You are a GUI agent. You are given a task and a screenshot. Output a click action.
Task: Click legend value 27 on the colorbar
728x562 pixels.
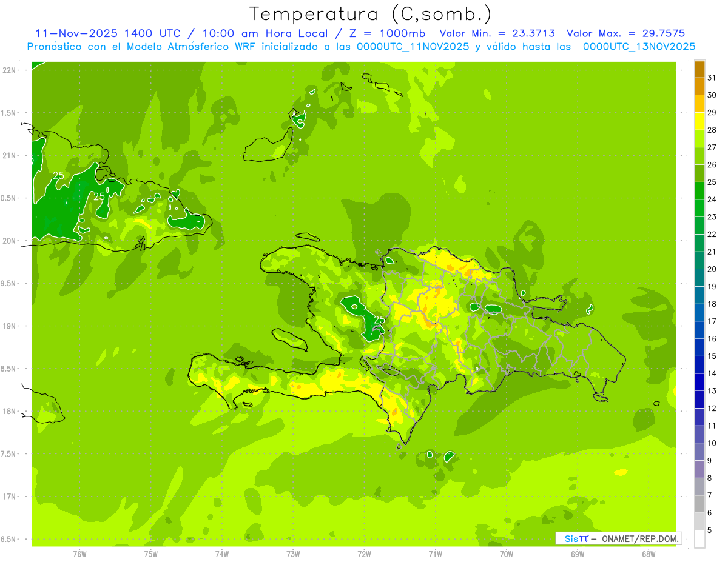(712, 147)
